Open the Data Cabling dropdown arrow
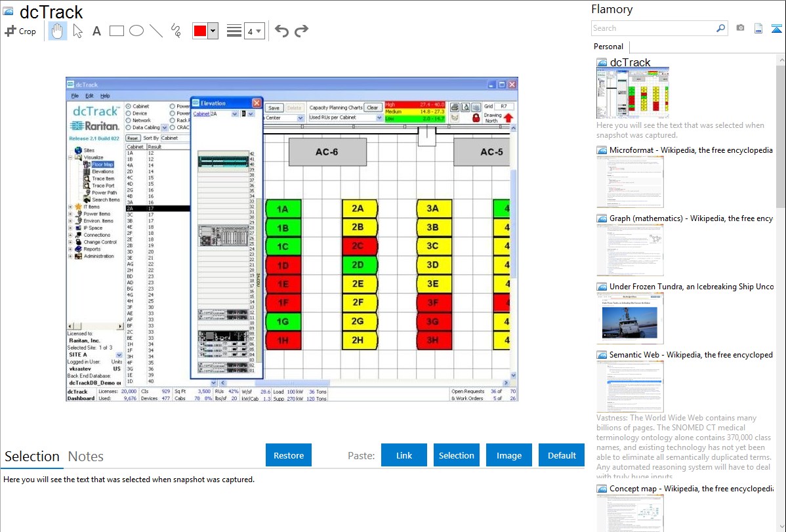The image size is (786, 532). tap(164, 128)
